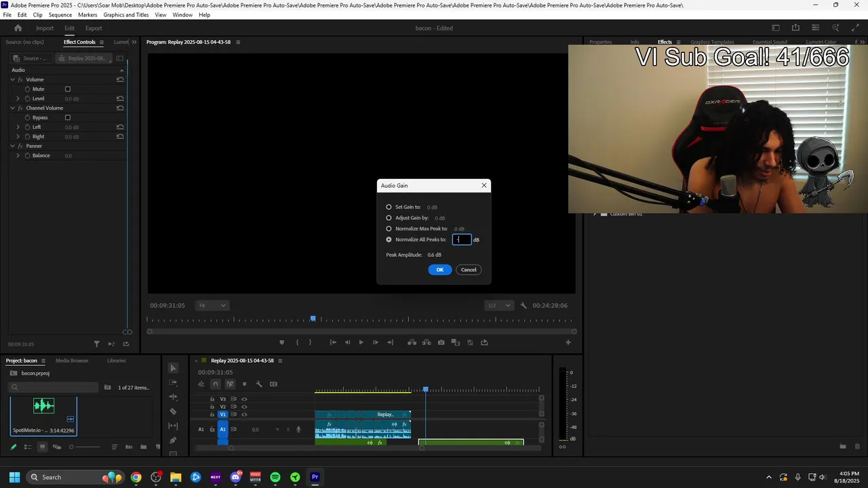Image resolution: width=868 pixels, height=488 pixels.
Task: Click the Step Forward 1 Frame button
Action: pyautogui.click(x=375, y=342)
